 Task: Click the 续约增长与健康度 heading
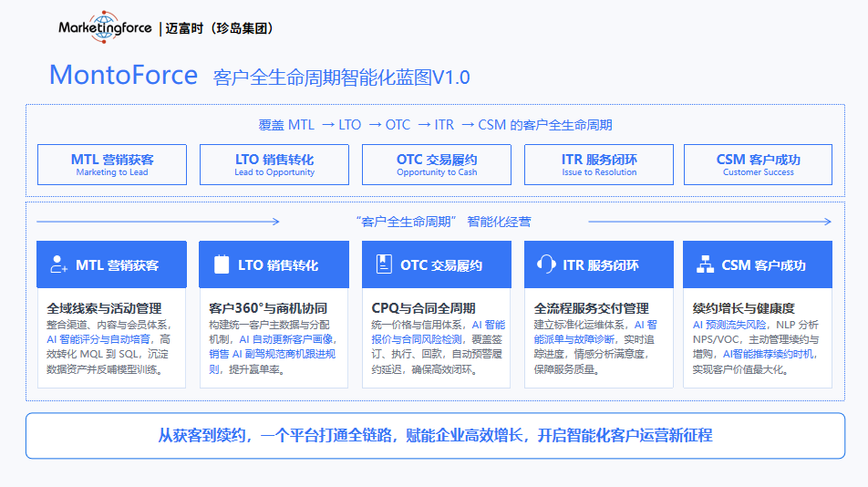click(743, 308)
